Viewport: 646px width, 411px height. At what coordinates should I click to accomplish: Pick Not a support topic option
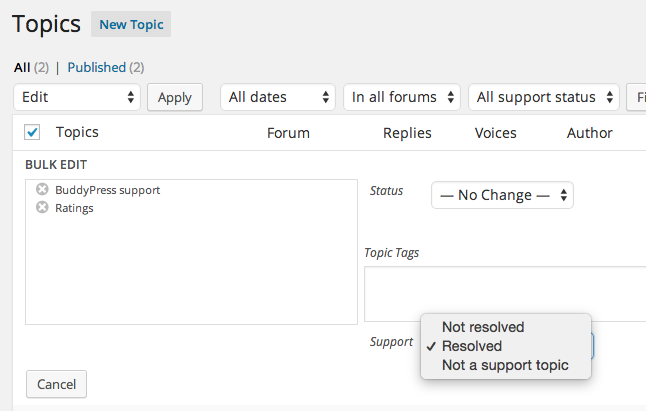pos(505,365)
